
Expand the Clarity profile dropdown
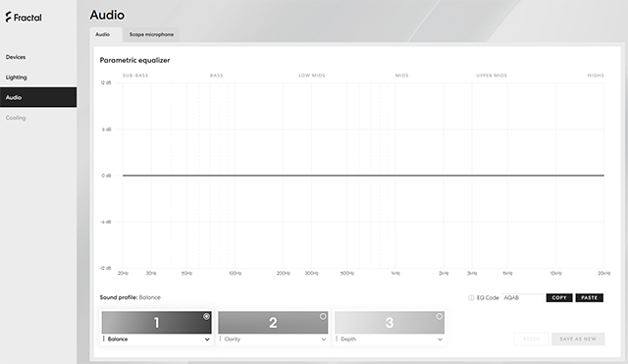tap(324, 339)
